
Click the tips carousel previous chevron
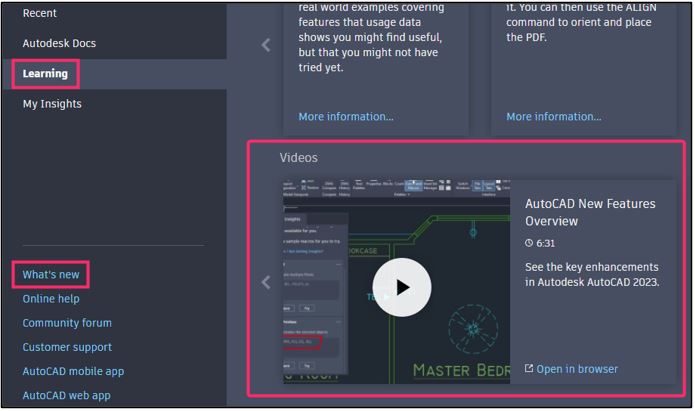266,45
